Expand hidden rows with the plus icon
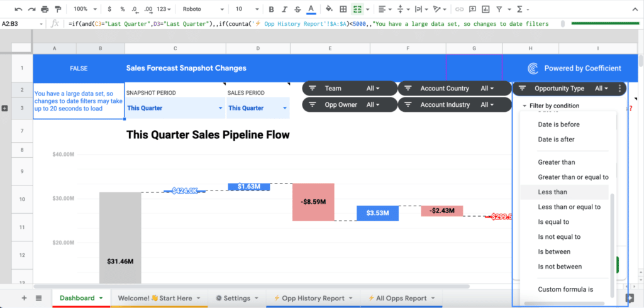The width and height of the screenshot is (644, 308). (5, 108)
